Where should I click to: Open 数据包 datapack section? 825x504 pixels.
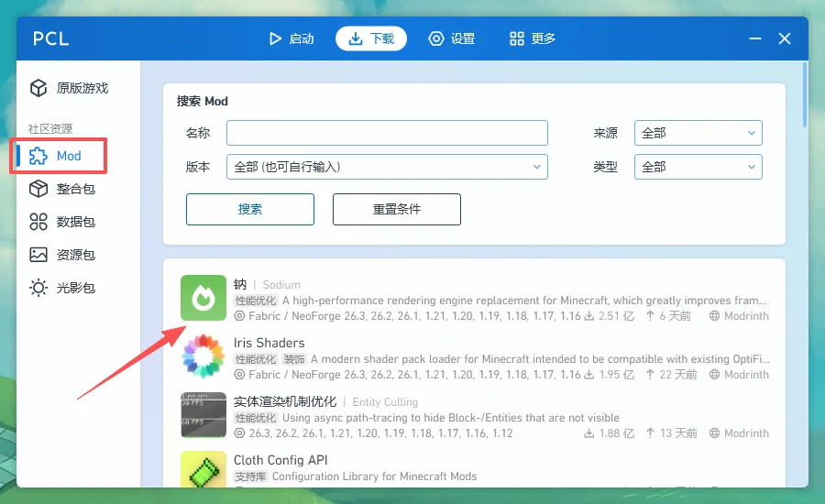79,222
